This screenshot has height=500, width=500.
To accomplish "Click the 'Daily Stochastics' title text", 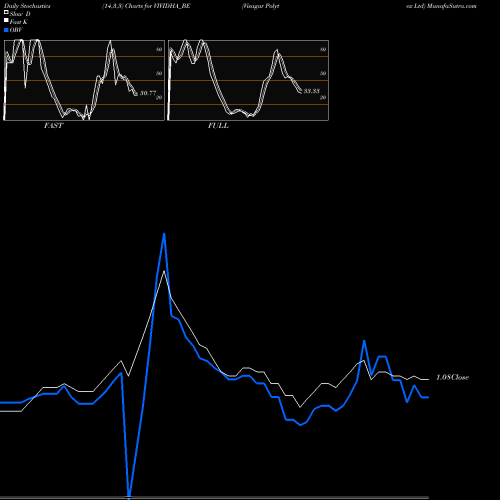I will point(27,6).
